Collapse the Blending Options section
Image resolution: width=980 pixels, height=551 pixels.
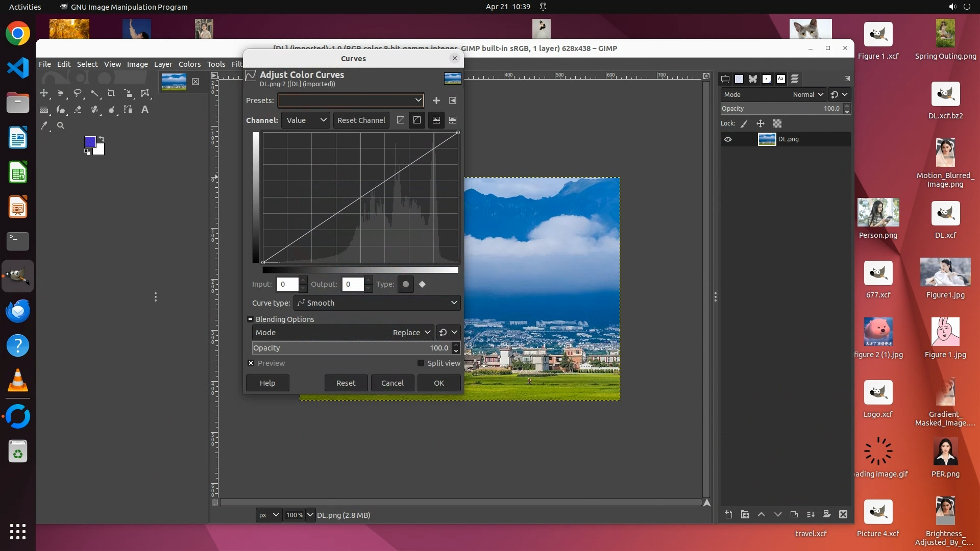[x=251, y=319]
